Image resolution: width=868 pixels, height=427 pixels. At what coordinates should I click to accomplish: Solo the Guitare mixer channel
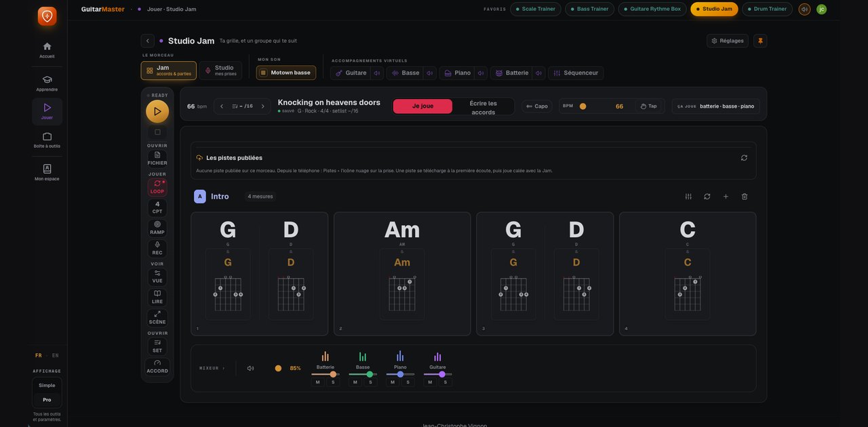[446, 382]
